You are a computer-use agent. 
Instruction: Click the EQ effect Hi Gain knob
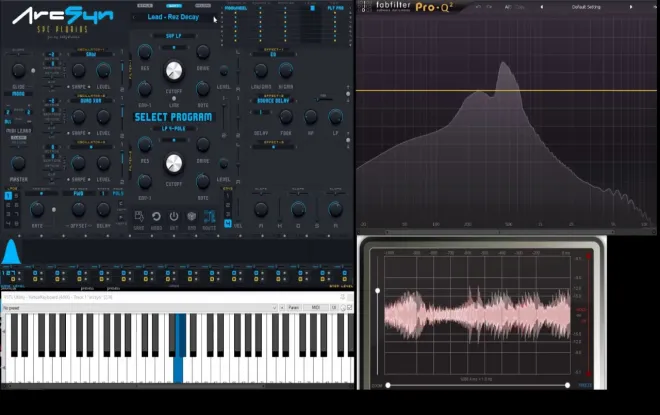coord(286,70)
